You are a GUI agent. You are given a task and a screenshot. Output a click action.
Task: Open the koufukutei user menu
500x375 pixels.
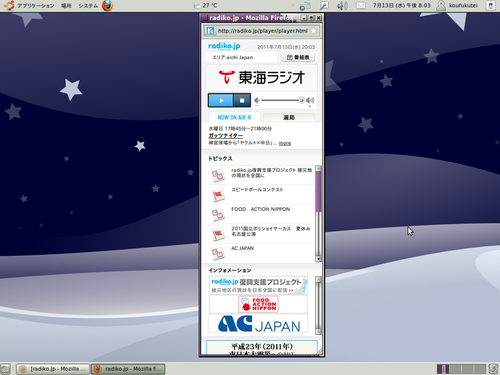457,6
